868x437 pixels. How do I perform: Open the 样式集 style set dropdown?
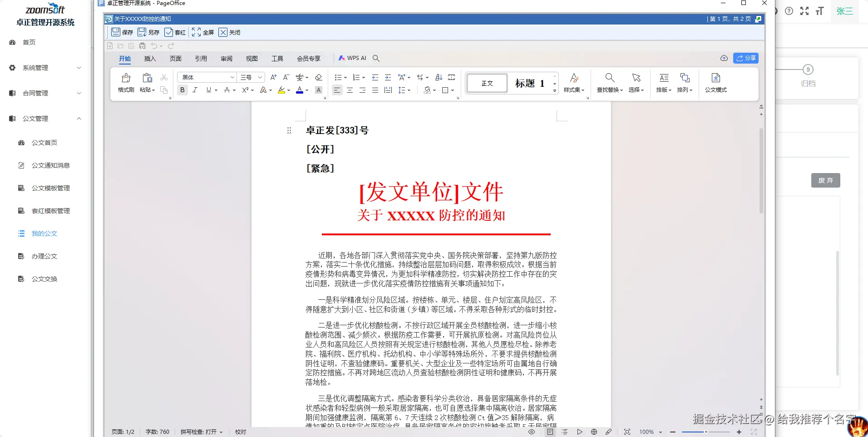574,83
